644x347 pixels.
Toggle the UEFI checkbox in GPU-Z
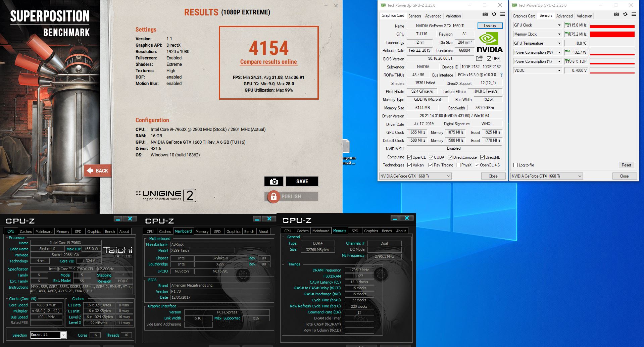[x=489, y=59]
